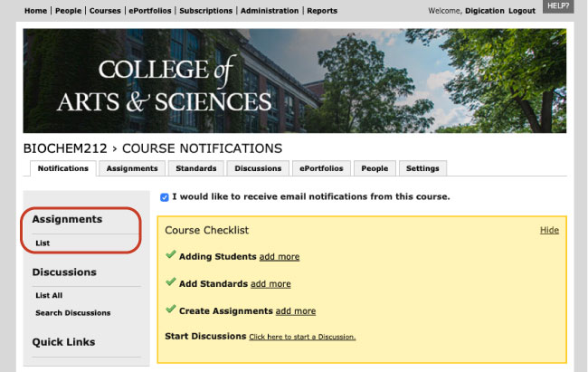The image size is (588, 372).
Task: Go to the ePortfolios course tab
Action: (x=321, y=168)
